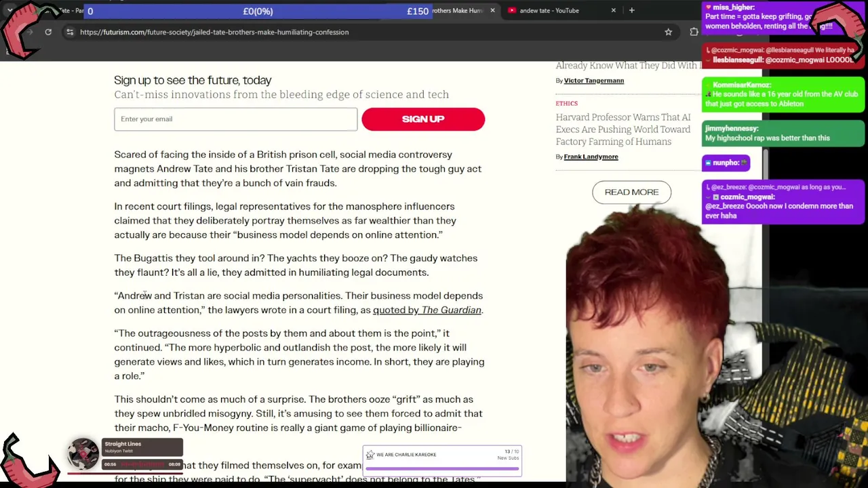Reload the Futurism page
Screen dimensions: 868x488
pos(48,32)
